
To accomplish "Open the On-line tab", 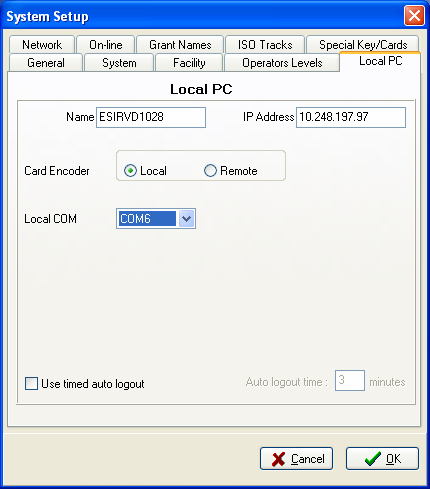I will [106, 44].
